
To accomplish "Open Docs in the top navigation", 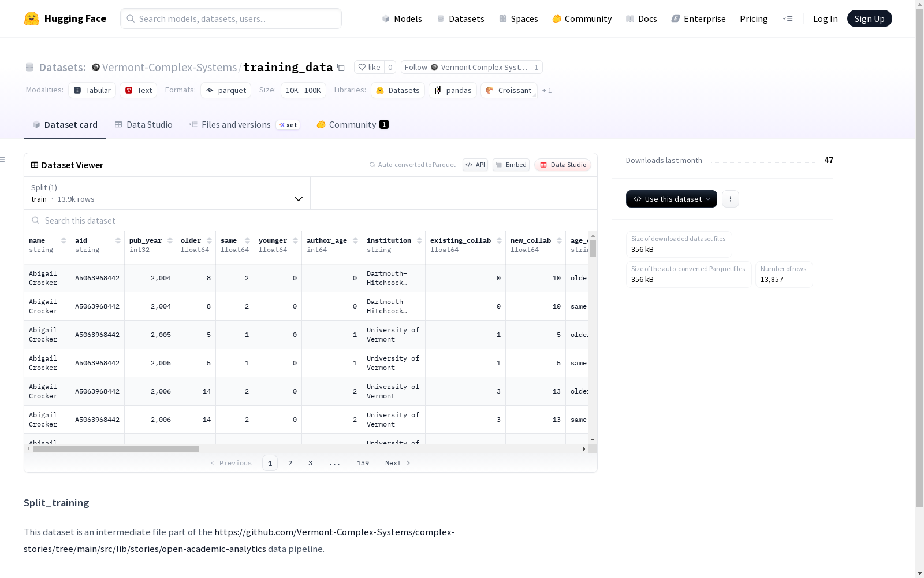I will 641,18.
